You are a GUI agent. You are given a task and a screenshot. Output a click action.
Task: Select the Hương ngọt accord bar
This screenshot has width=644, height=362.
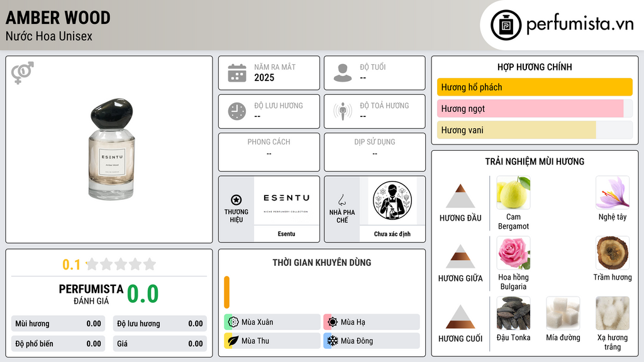(535, 108)
